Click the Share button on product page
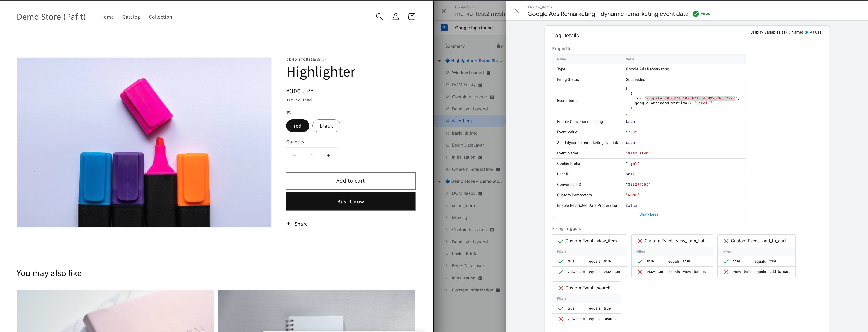Image resolution: width=868 pixels, height=332 pixels. 297,224
